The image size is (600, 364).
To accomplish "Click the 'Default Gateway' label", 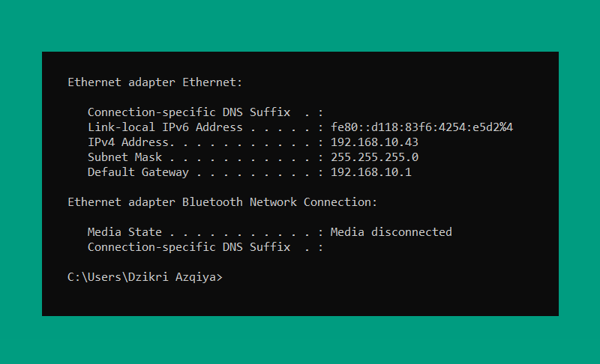I will tap(138, 172).
